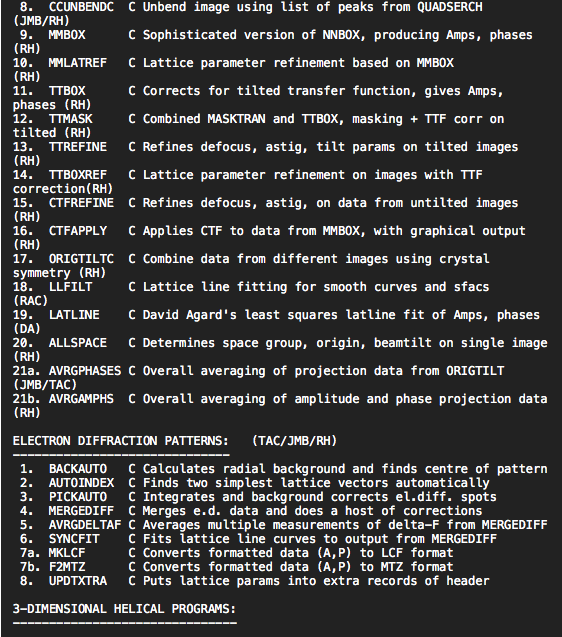Image resolution: width=562 pixels, height=637 pixels.
Task: Select the TTMASK program name
Action: pos(71,119)
